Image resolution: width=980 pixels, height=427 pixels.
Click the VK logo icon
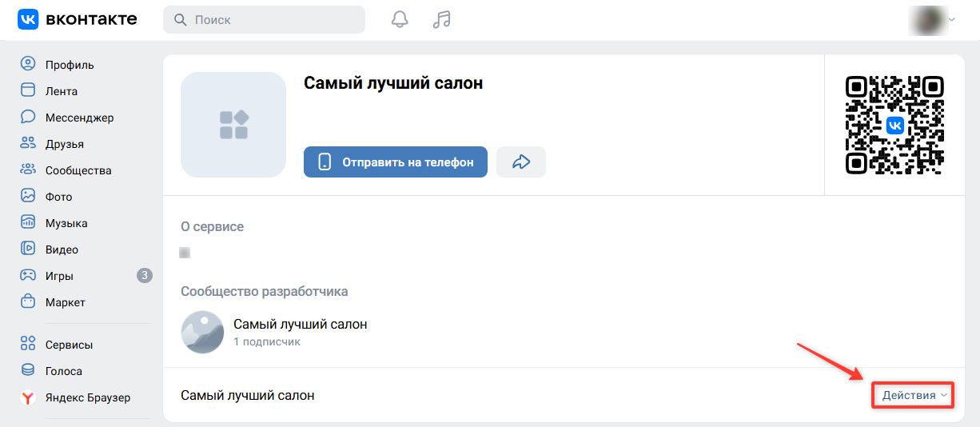click(28, 19)
